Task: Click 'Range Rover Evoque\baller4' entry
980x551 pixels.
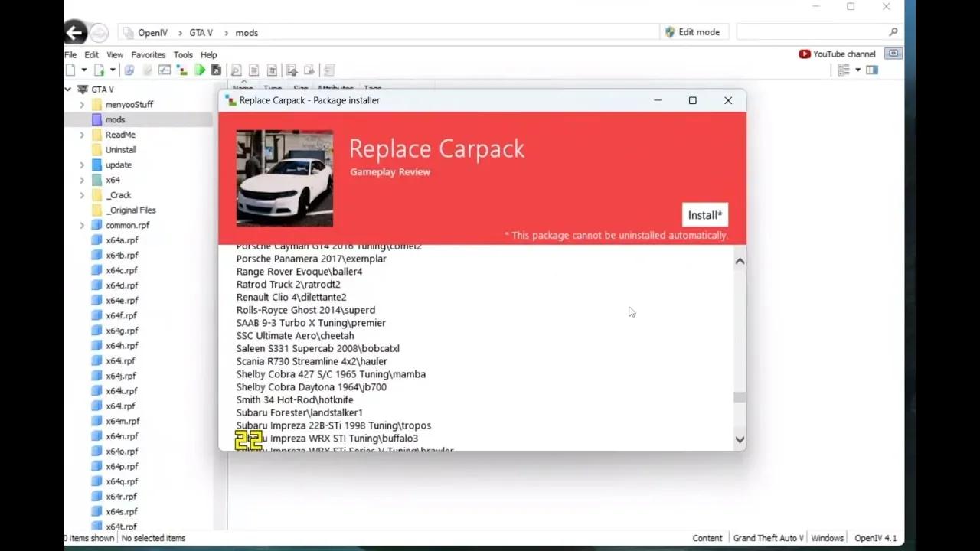Action: 299,272
